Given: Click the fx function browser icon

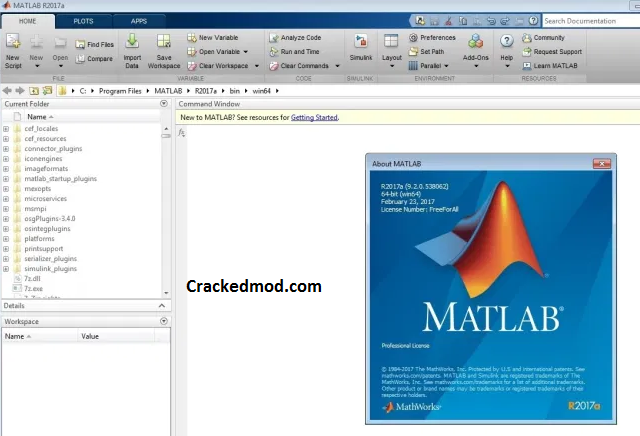Looking at the screenshot, I should [182, 132].
